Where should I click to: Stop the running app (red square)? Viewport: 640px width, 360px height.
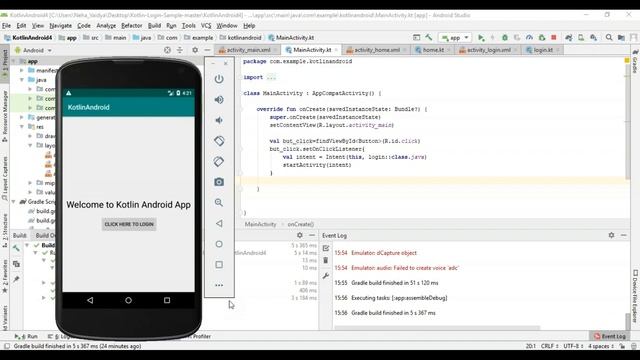coord(554,38)
